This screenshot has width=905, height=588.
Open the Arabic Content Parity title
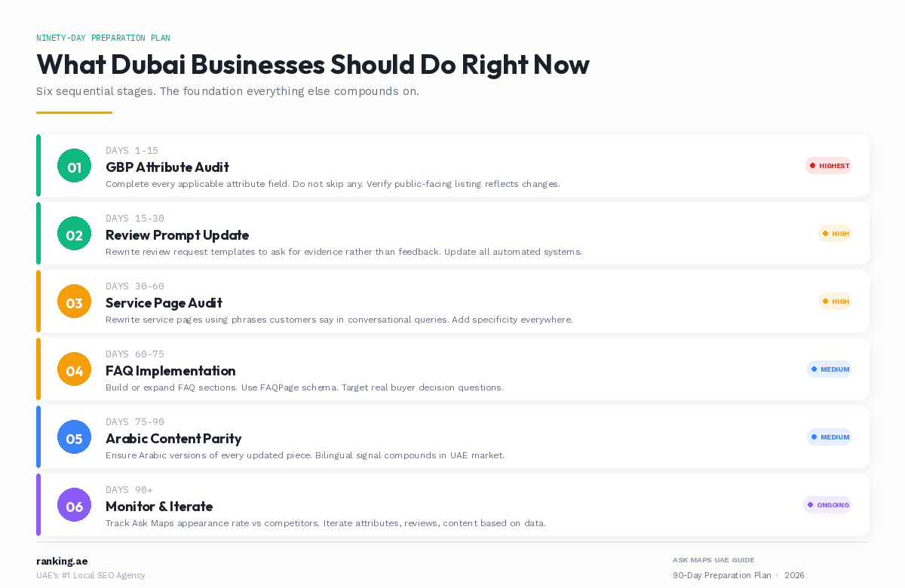tap(173, 439)
